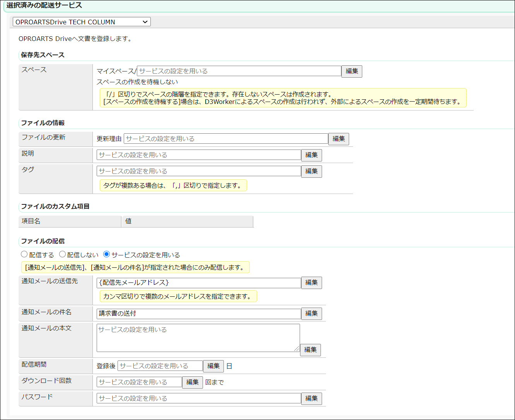The width and height of the screenshot is (515, 420).
Task: Select the サービスの設定を用いる radio button
Action: (107, 254)
